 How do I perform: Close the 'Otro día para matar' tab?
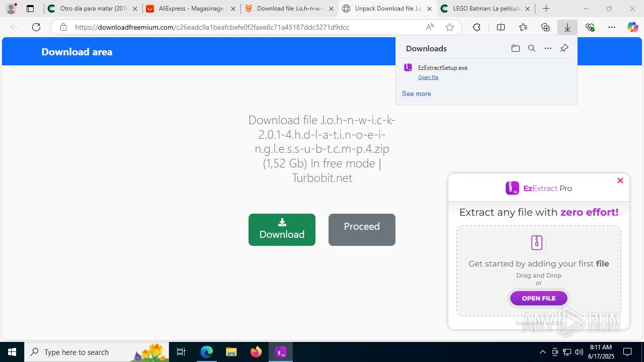pos(135,9)
